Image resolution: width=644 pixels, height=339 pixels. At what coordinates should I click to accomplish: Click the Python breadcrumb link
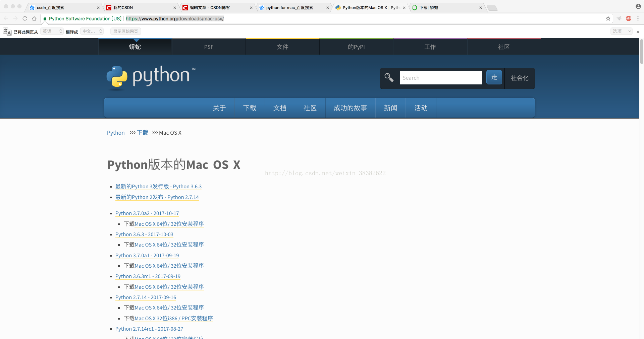pyautogui.click(x=116, y=133)
